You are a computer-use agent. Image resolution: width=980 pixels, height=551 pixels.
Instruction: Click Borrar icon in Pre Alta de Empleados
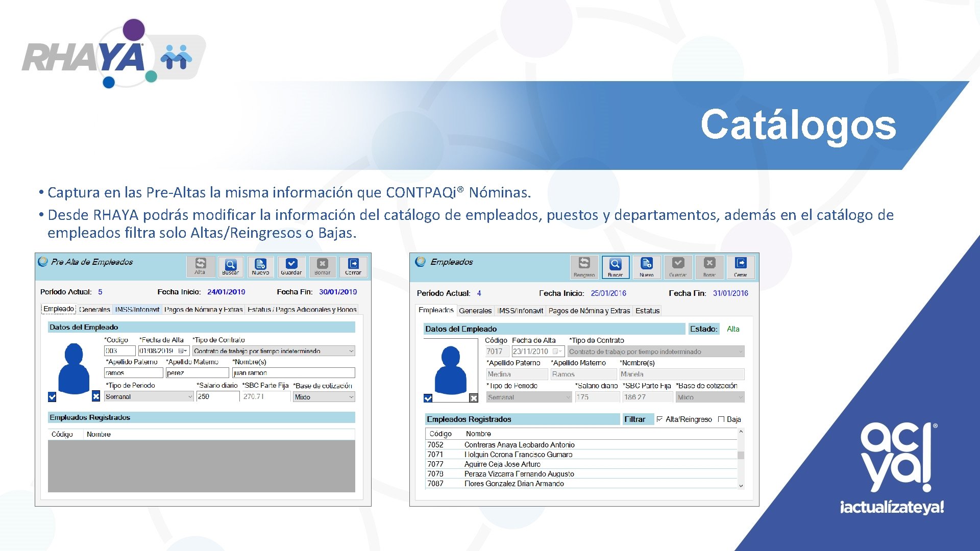pos(322,266)
